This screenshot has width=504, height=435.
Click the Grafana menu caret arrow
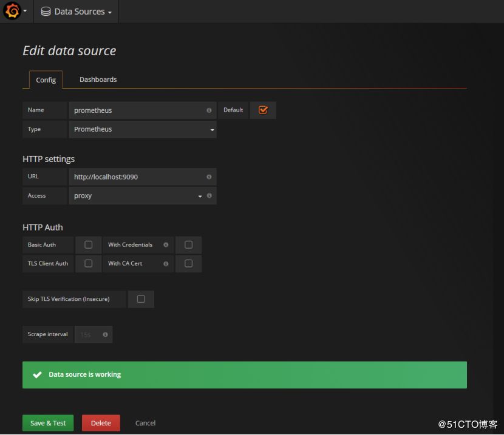(x=25, y=11)
